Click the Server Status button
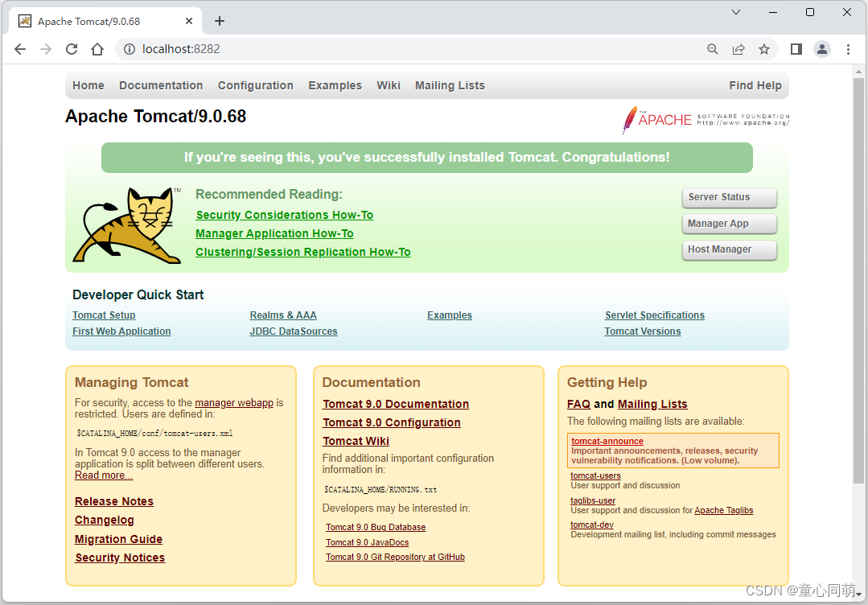 [729, 197]
